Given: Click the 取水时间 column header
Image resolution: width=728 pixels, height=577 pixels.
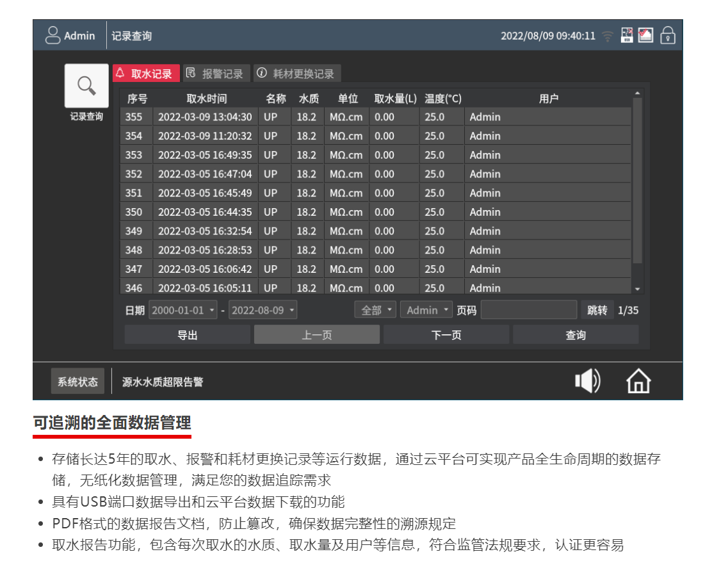Looking at the screenshot, I should pos(207,99).
